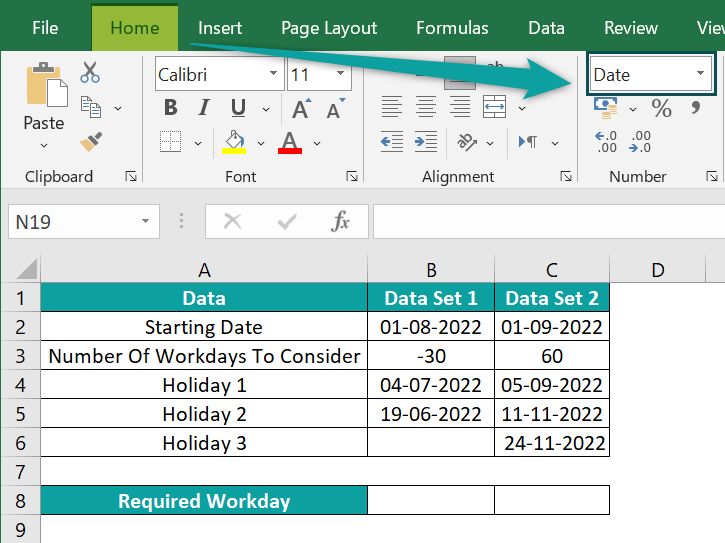Open the Calibri font name dropdown
Screen dimensions: 725x543
[274, 73]
